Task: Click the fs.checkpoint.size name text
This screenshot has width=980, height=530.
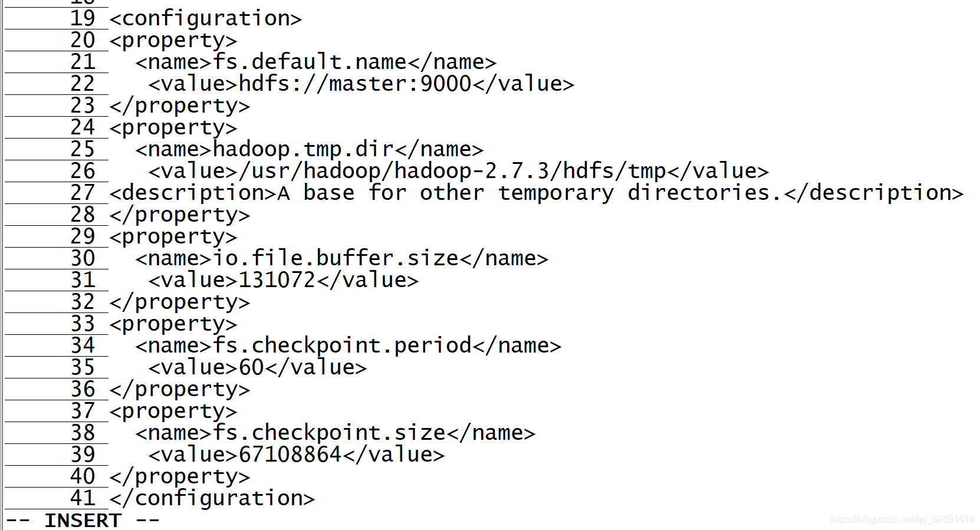Action: (329, 433)
